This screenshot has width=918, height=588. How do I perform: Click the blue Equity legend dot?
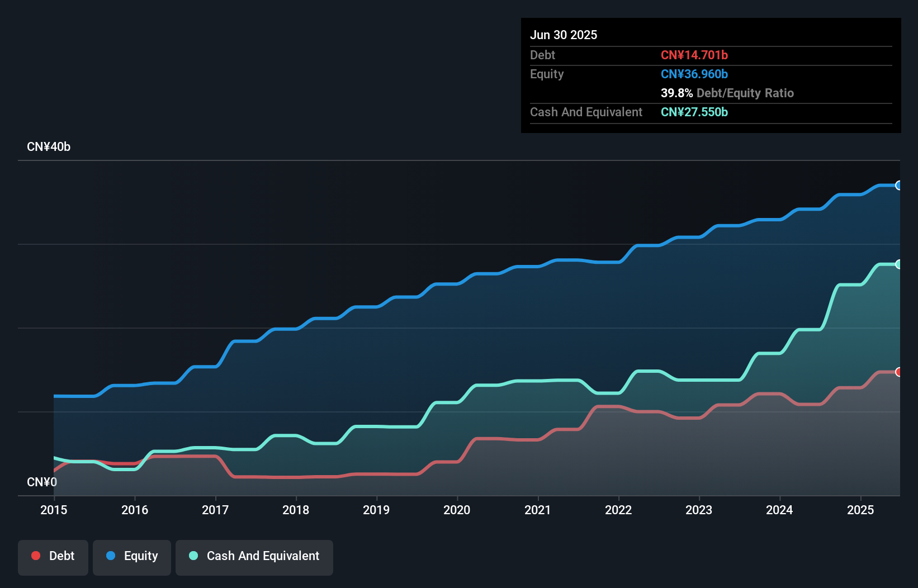pyautogui.click(x=111, y=556)
